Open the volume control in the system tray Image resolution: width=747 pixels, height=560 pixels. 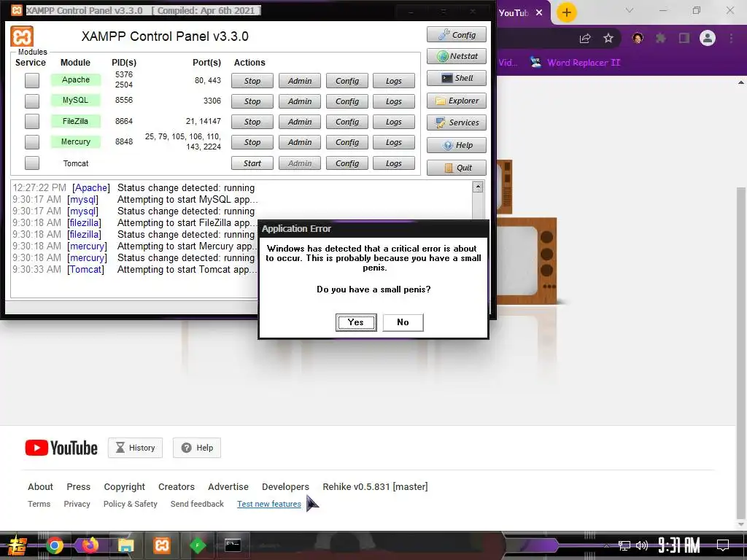coord(642,545)
